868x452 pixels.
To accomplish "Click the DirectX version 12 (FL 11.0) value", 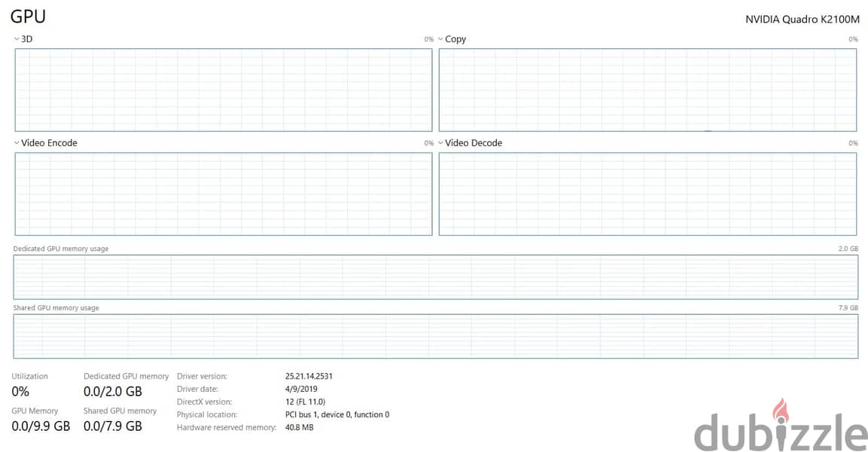I will coord(305,402).
